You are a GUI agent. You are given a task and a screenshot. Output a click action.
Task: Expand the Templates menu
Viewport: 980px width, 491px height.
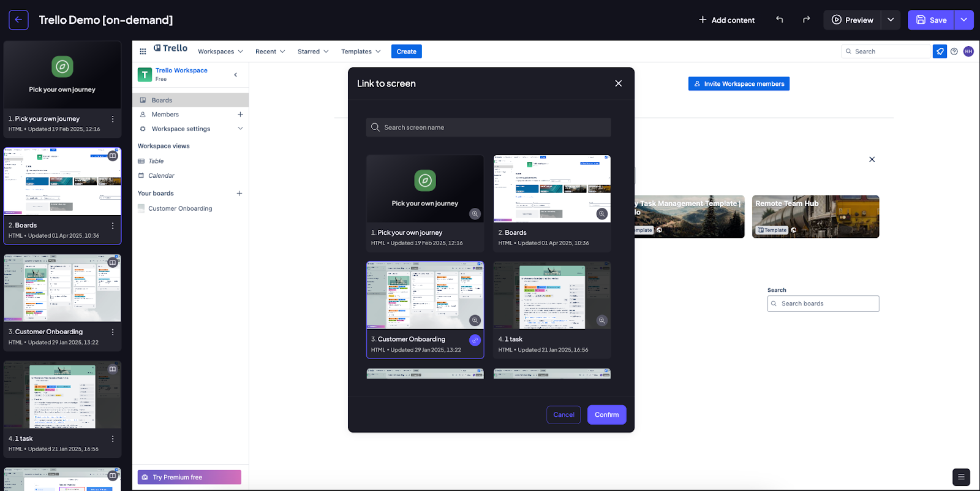point(361,51)
